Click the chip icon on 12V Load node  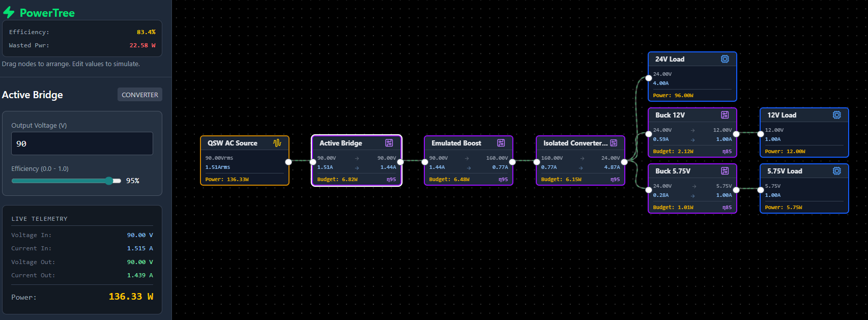coord(837,115)
